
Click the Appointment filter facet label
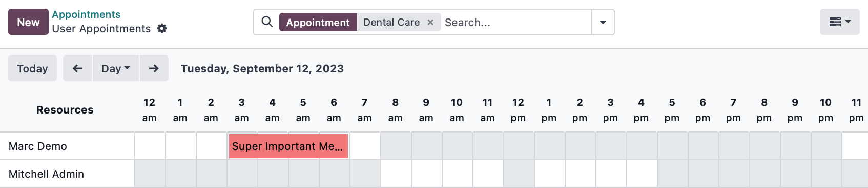(x=318, y=22)
